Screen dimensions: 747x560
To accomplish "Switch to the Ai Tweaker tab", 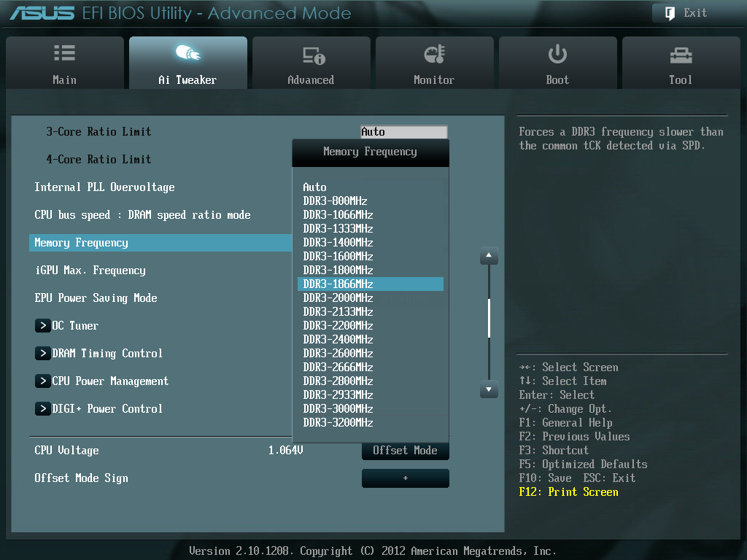I will coord(188,63).
